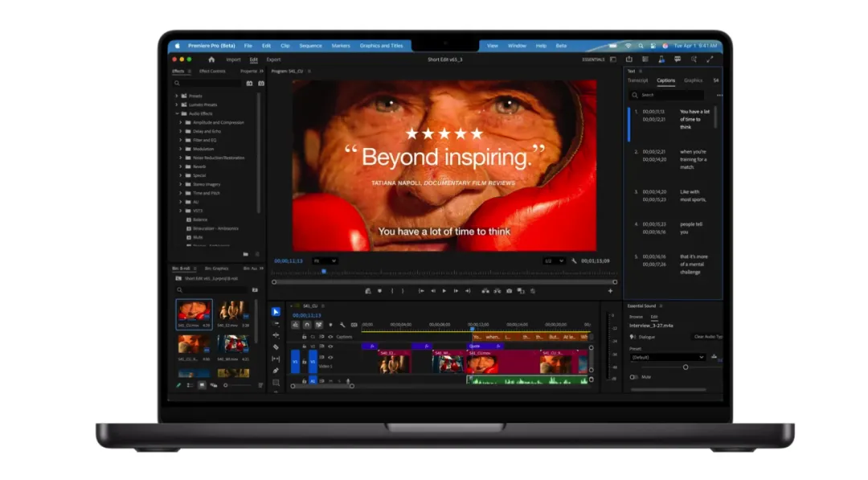The height and width of the screenshot is (480, 868).
Task: Click the Export button at the top
Action: pyautogui.click(x=273, y=59)
